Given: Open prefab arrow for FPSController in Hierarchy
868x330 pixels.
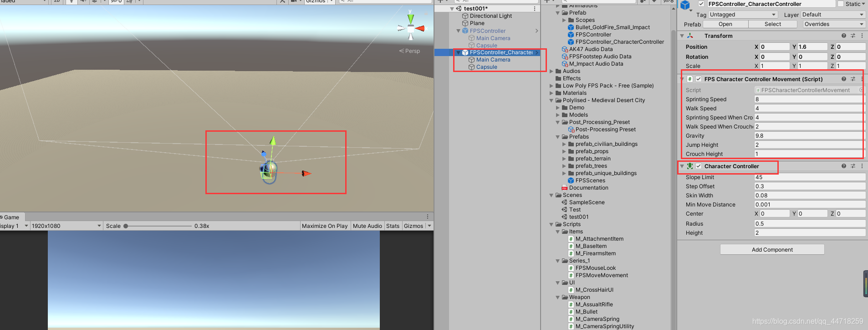Looking at the screenshot, I should 537,31.
